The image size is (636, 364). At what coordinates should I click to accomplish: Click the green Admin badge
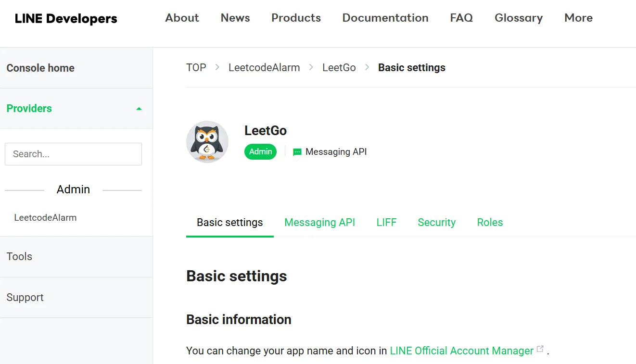[260, 151]
